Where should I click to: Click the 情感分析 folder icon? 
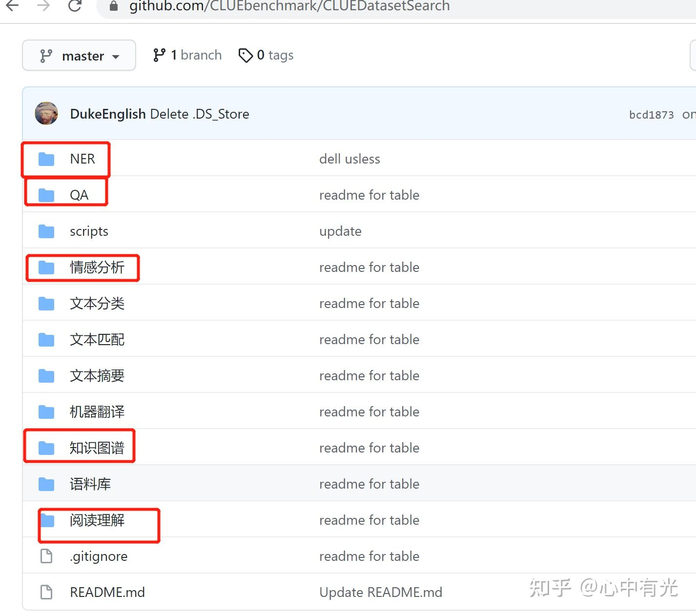click(46, 267)
